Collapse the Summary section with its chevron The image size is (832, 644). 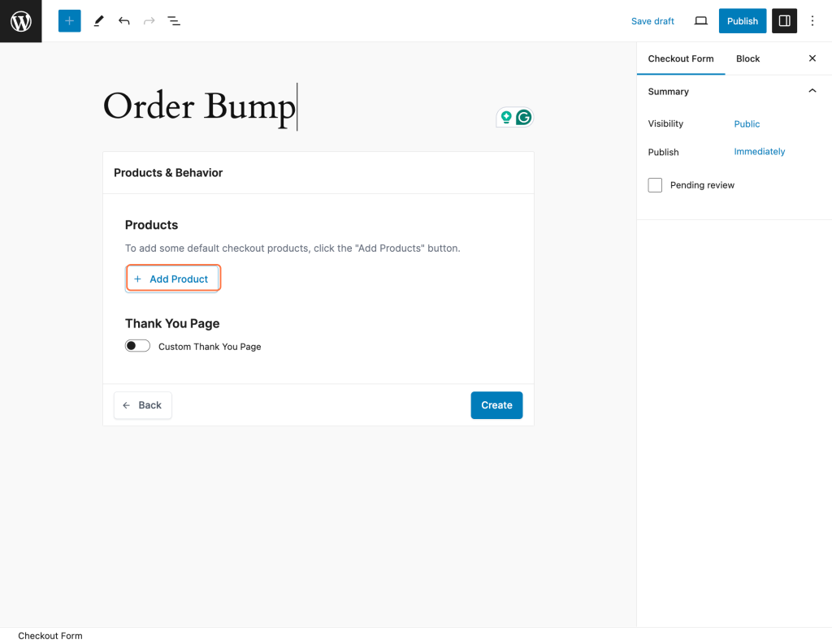pyautogui.click(x=812, y=91)
